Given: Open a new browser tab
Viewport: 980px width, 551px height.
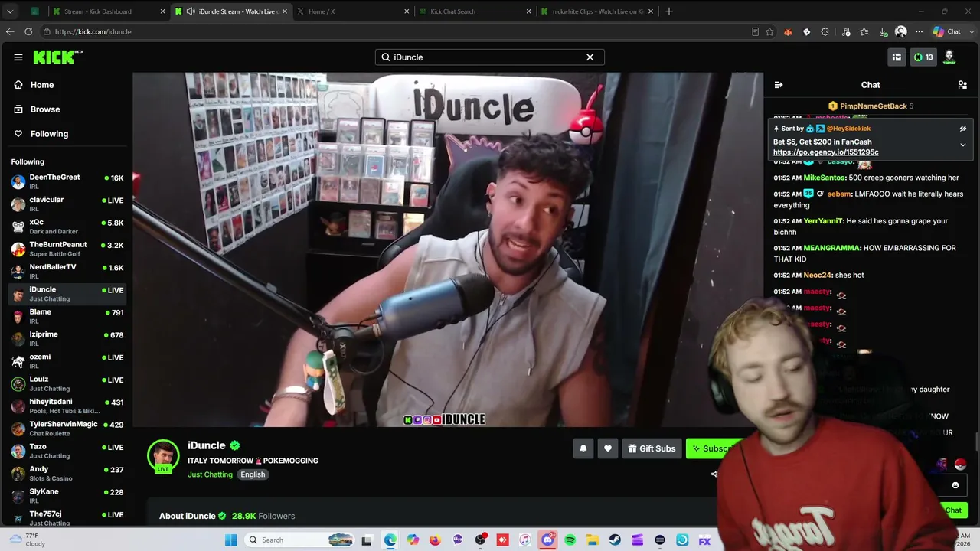Looking at the screenshot, I should click(x=669, y=11).
